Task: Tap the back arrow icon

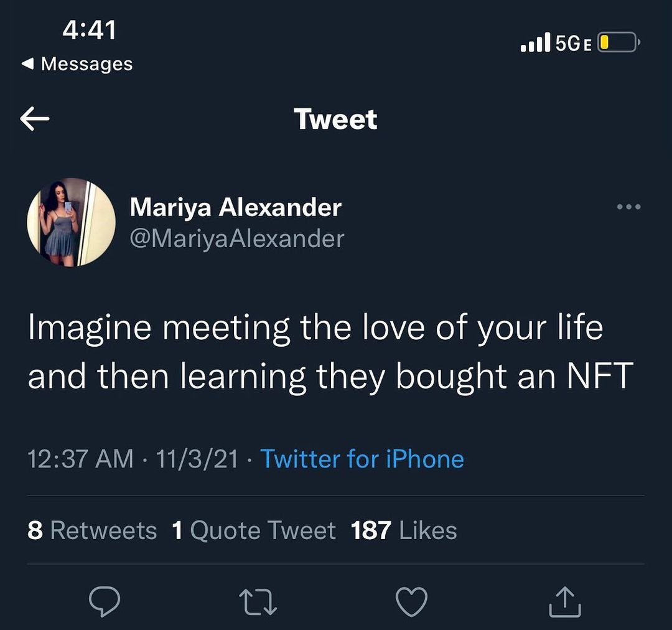Action: pos(35,119)
